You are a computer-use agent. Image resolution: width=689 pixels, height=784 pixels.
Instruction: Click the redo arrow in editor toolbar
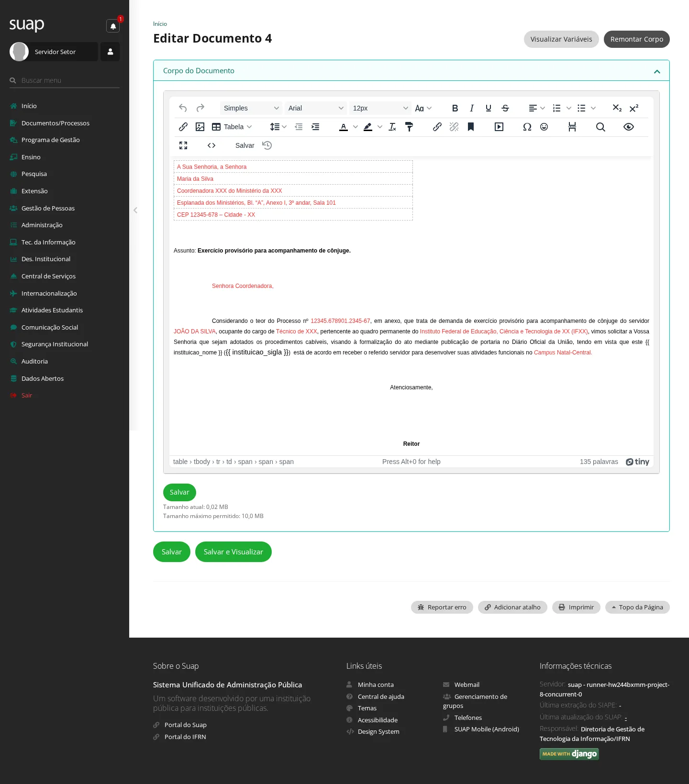200,108
